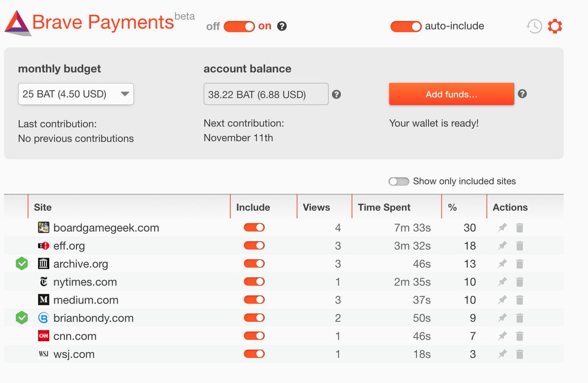Open cnn.com site link
This screenshot has height=383, width=588.
point(75,336)
